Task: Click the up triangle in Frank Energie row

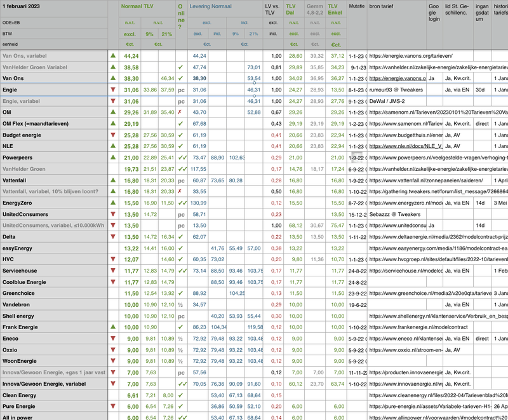Action: pyautogui.click(x=113, y=327)
